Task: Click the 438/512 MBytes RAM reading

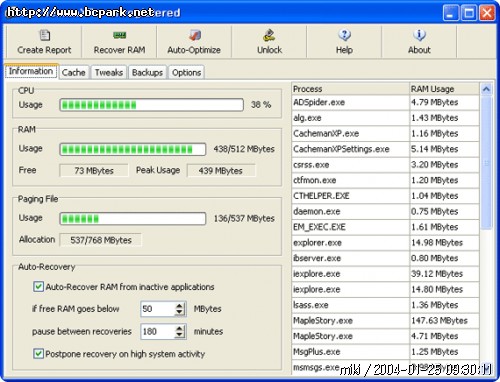Action: click(x=244, y=149)
